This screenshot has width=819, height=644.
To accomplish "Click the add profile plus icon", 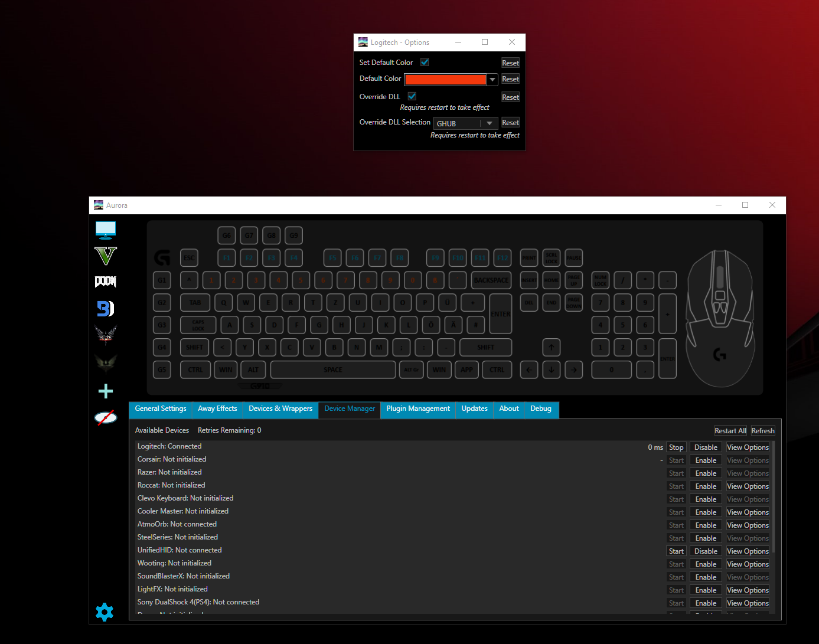I will (x=106, y=391).
